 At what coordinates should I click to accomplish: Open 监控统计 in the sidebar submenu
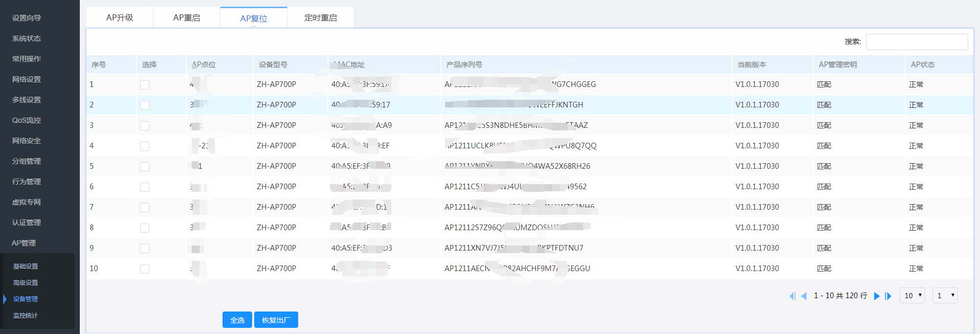(x=26, y=316)
